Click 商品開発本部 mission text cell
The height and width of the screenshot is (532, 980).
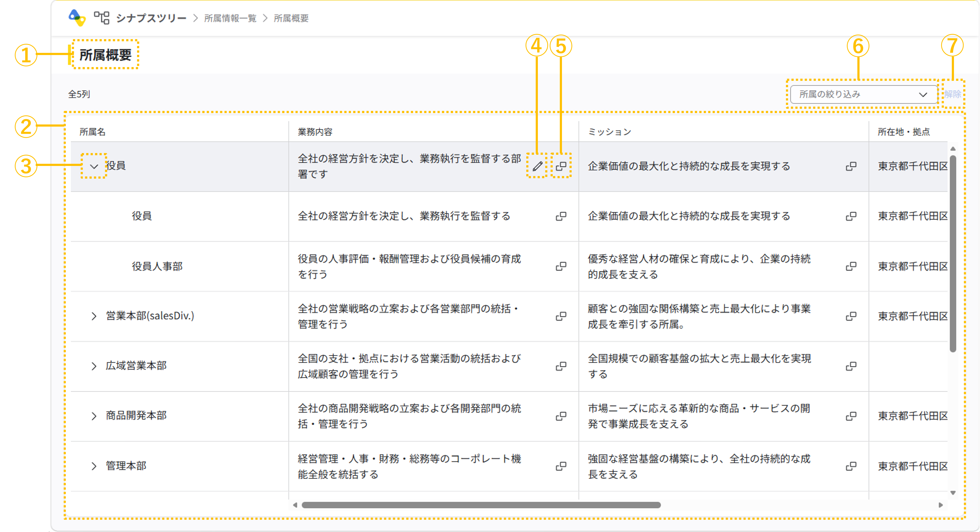pyautogui.click(x=699, y=416)
